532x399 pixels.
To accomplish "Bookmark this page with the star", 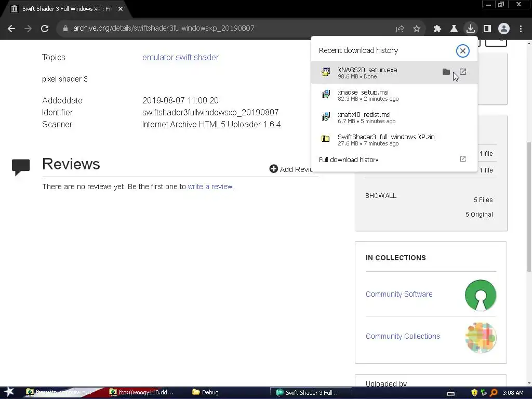I will (417, 29).
